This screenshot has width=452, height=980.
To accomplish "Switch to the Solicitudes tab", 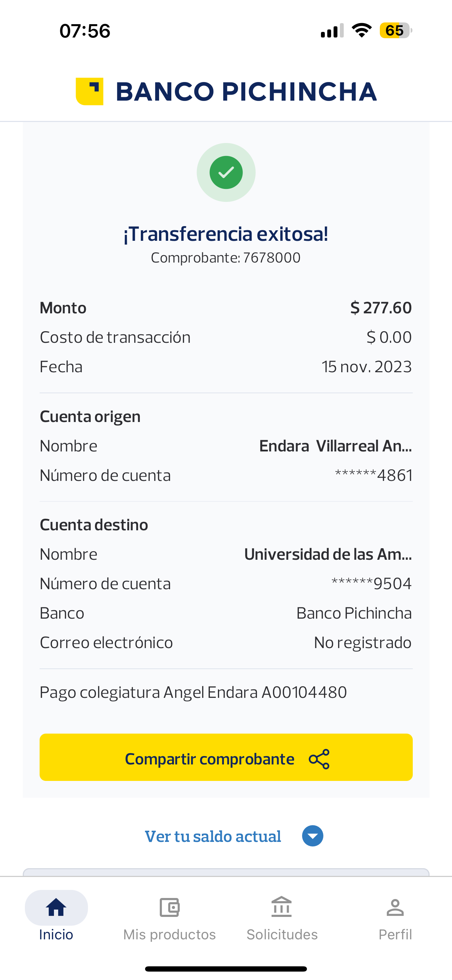I will [282, 934].
